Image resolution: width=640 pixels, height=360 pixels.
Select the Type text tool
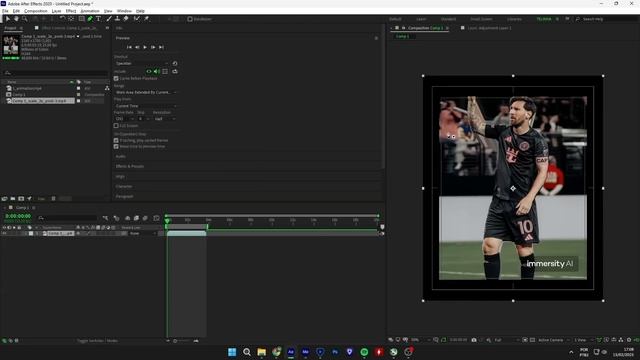click(x=98, y=19)
